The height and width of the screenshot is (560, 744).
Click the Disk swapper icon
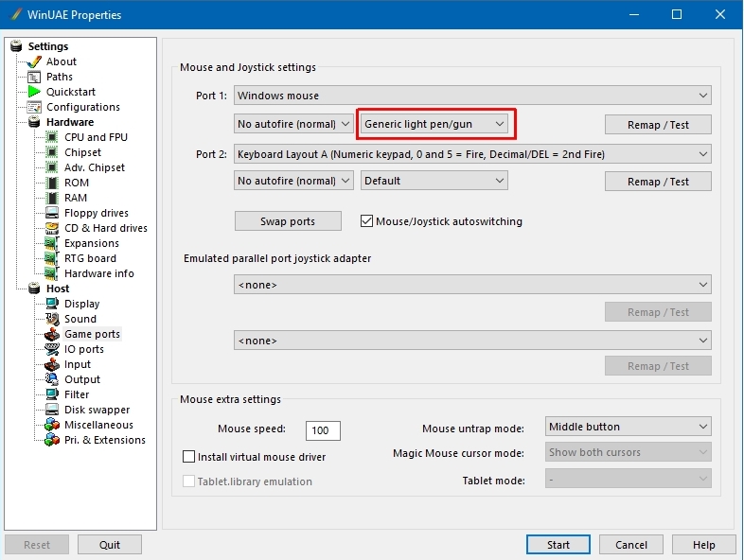[x=52, y=410]
